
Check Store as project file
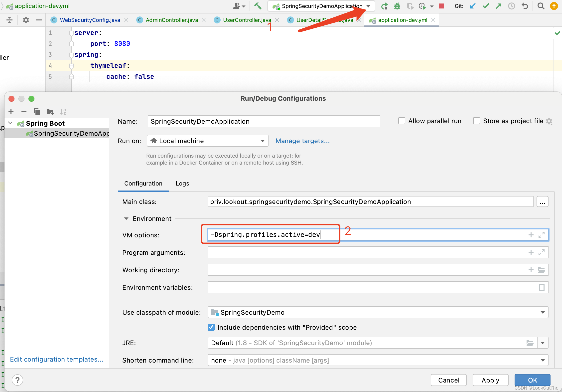(x=476, y=121)
